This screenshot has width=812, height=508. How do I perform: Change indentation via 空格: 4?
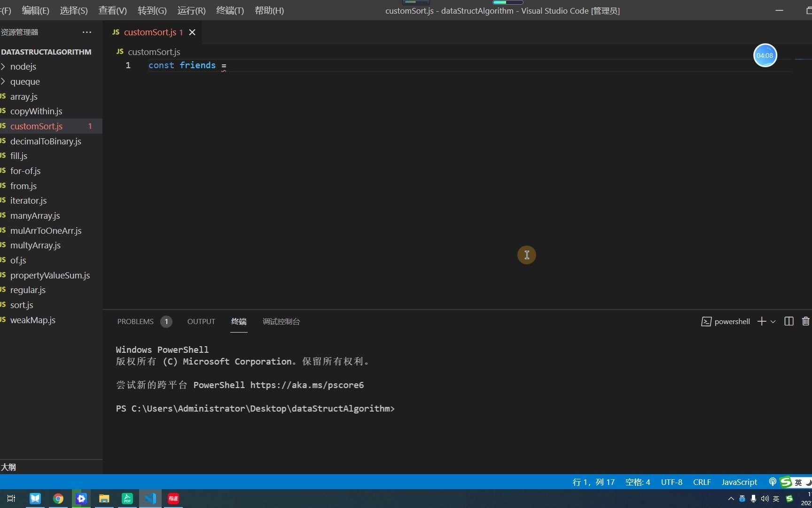pyautogui.click(x=638, y=482)
